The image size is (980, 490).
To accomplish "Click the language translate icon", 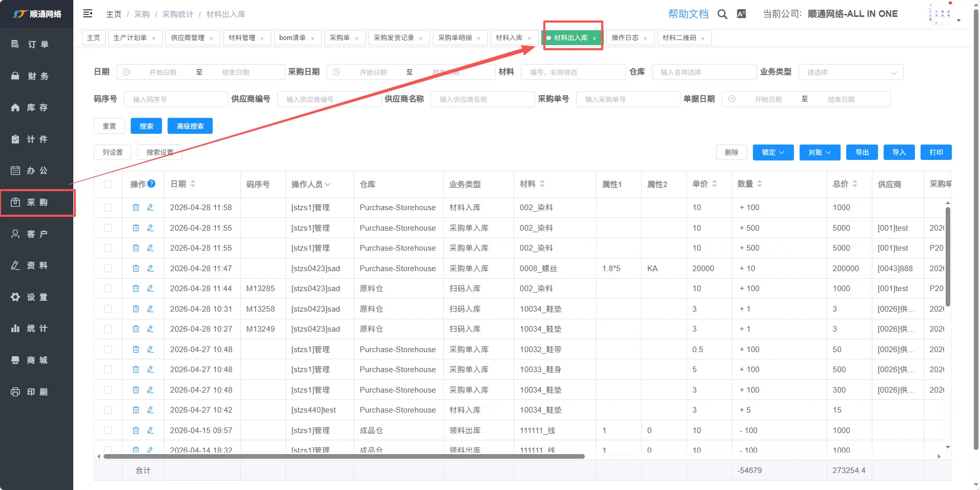I will click(x=741, y=14).
